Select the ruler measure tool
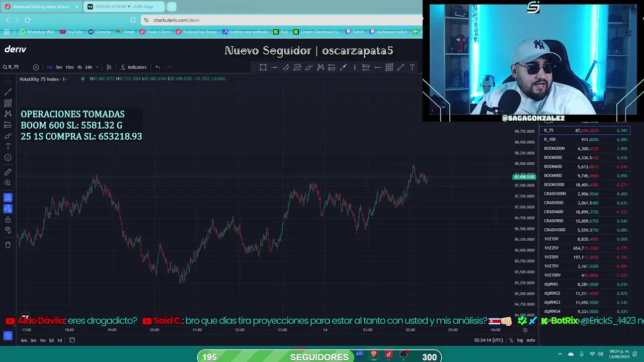Viewport: 644px width, 362px height. 8,172
